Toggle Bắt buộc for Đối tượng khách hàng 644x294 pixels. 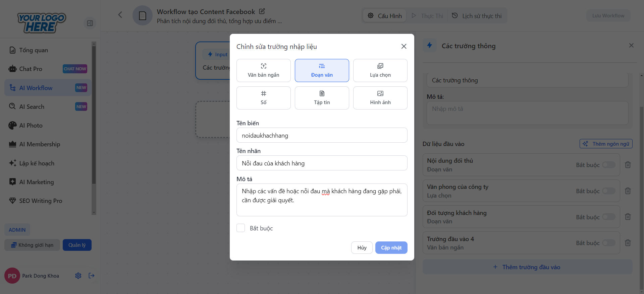(x=608, y=217)
